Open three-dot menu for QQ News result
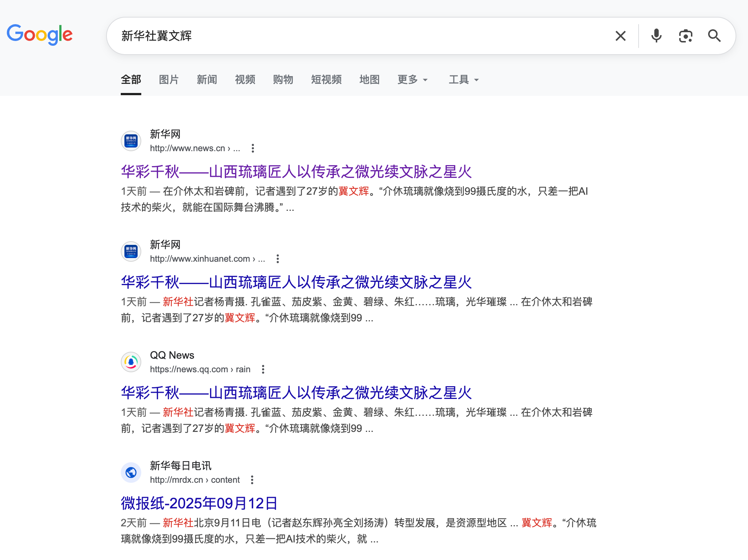 [x=263, y=369]
